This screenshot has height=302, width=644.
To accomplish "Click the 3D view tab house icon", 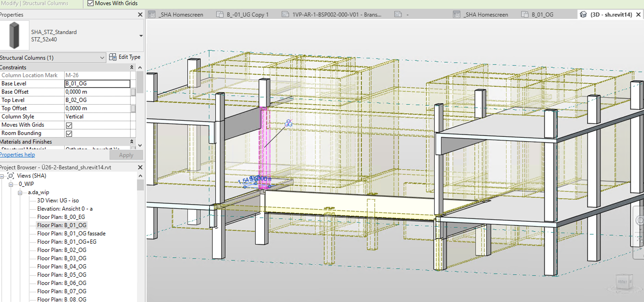I will click(583, 14).
